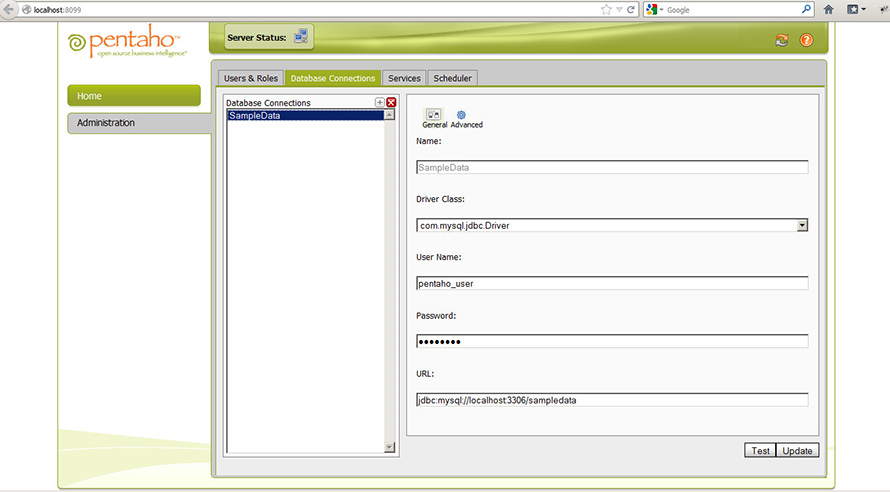Click into the Password field

(x=612, y=341)
